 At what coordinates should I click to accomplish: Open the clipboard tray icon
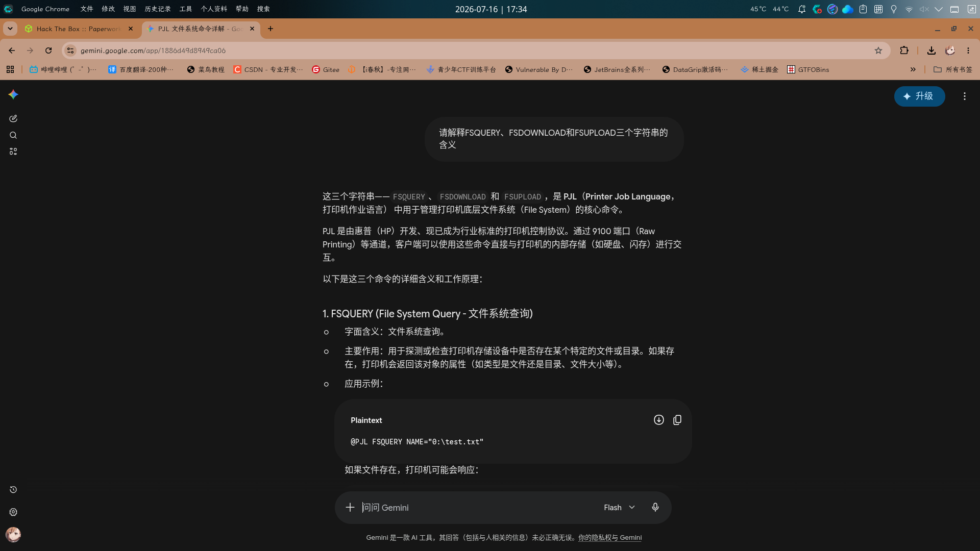(863, 9)
